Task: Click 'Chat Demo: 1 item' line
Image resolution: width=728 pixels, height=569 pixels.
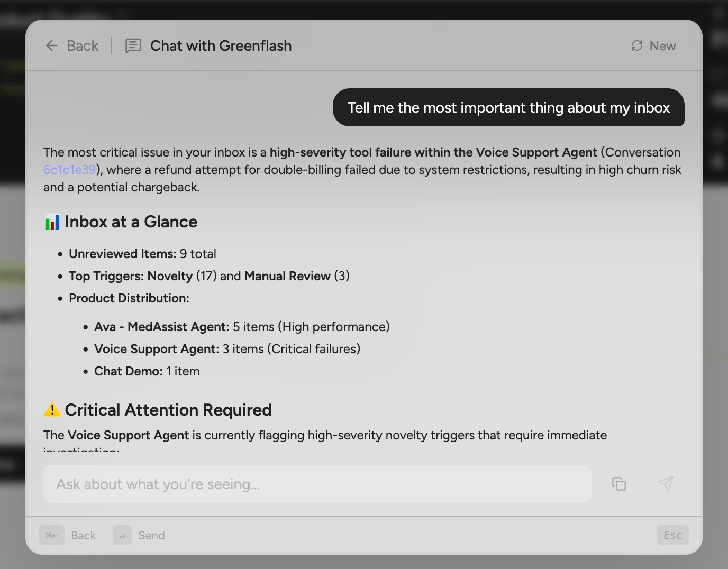Action: point(147,371)
